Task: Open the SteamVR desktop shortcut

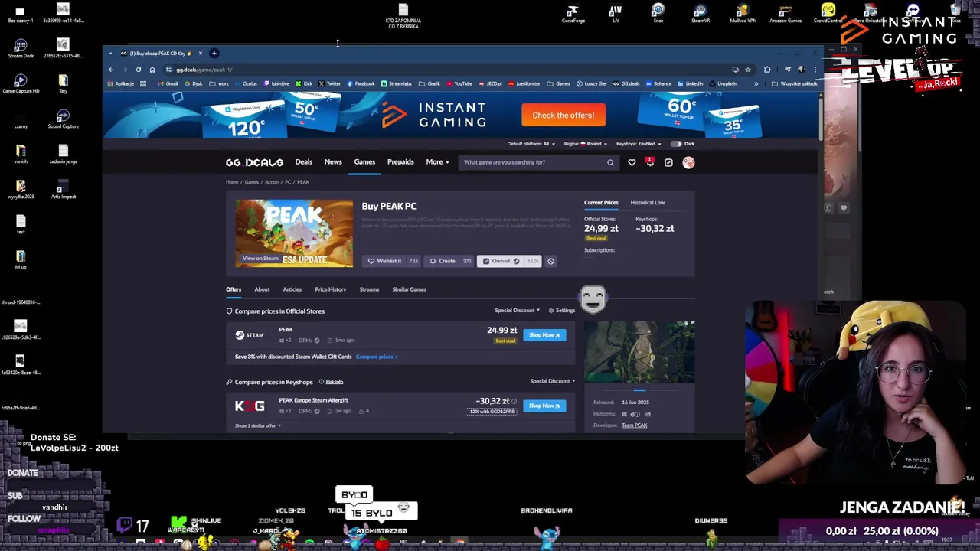Action: 701,14
